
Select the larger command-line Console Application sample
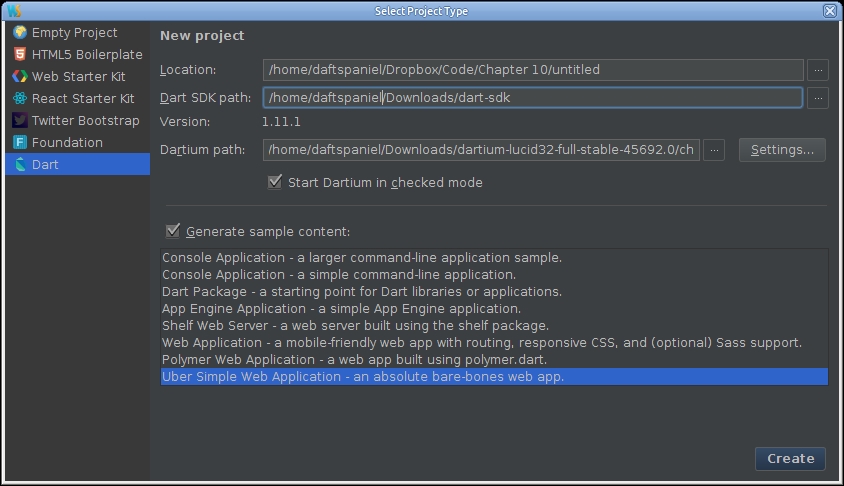pos(494,258)
